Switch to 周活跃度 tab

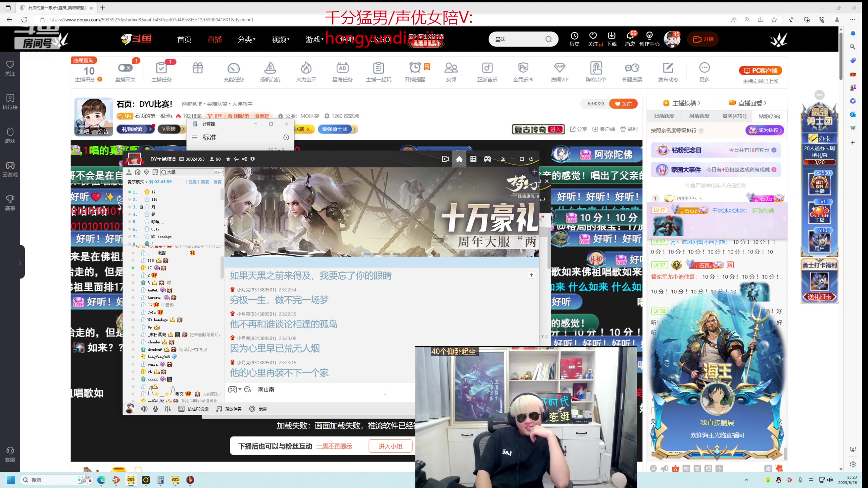coord(699,116)
